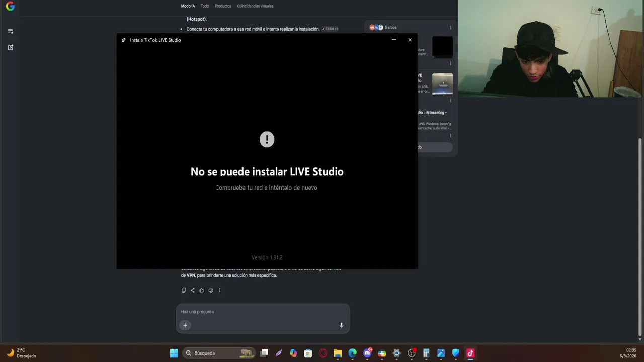
Task: Open the 'r/streaming' source result link
Action: click(432, 113)
